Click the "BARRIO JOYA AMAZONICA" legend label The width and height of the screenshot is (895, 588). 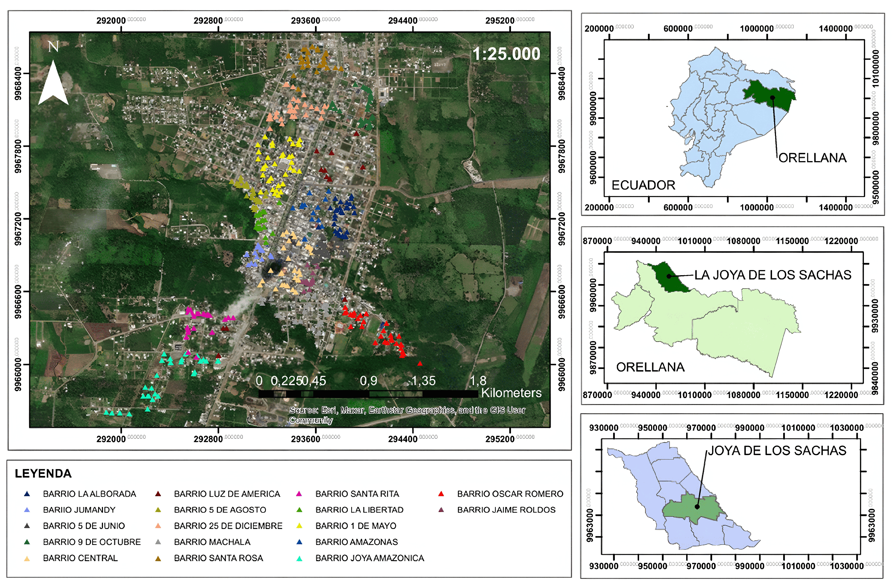[x=370, y=558]
